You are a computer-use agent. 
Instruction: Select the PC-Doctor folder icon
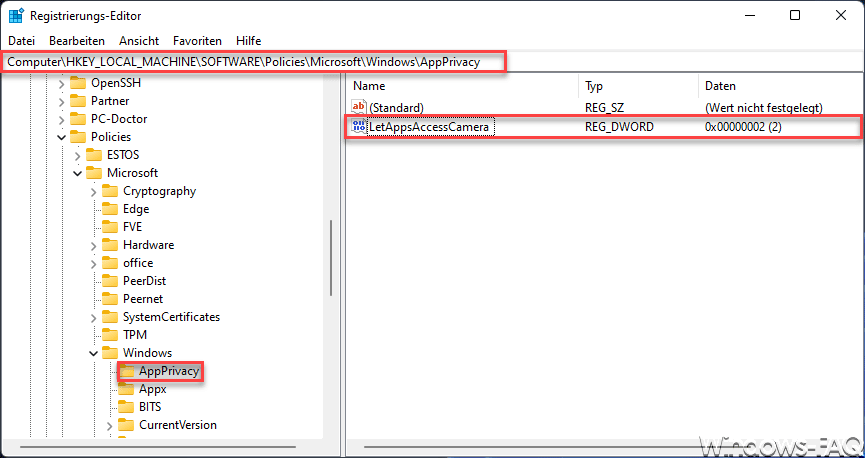(78, 119)
